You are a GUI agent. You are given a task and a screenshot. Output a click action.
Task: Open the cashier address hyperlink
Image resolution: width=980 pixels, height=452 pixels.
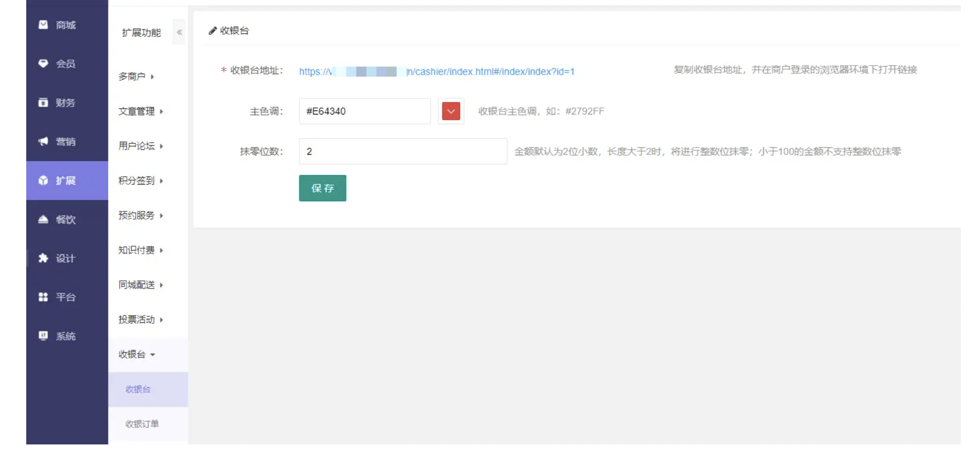point(437,72)
